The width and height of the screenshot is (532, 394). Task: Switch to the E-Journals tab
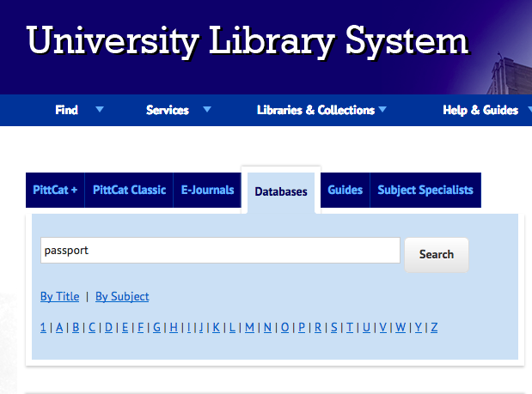tap(208, 190)
